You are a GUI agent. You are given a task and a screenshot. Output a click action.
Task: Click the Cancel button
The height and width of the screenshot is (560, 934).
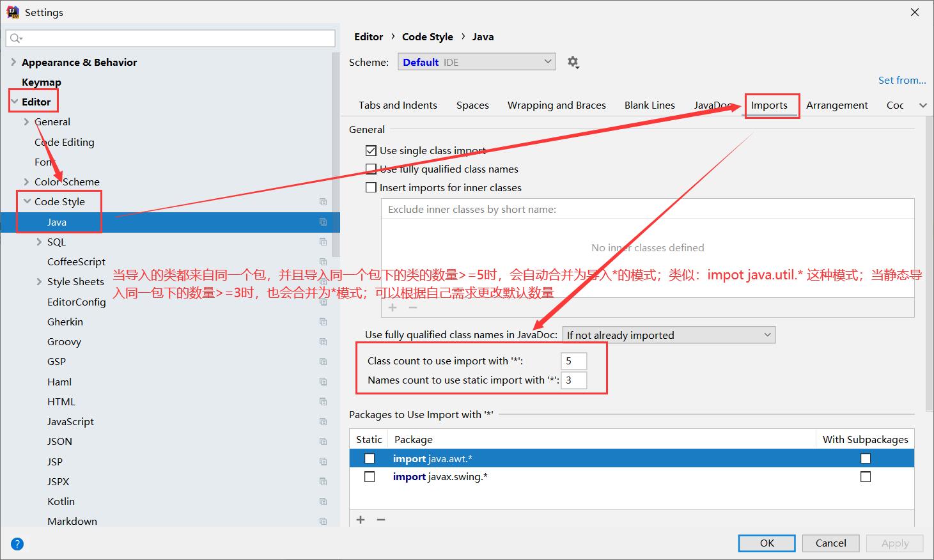coord(830,543)
